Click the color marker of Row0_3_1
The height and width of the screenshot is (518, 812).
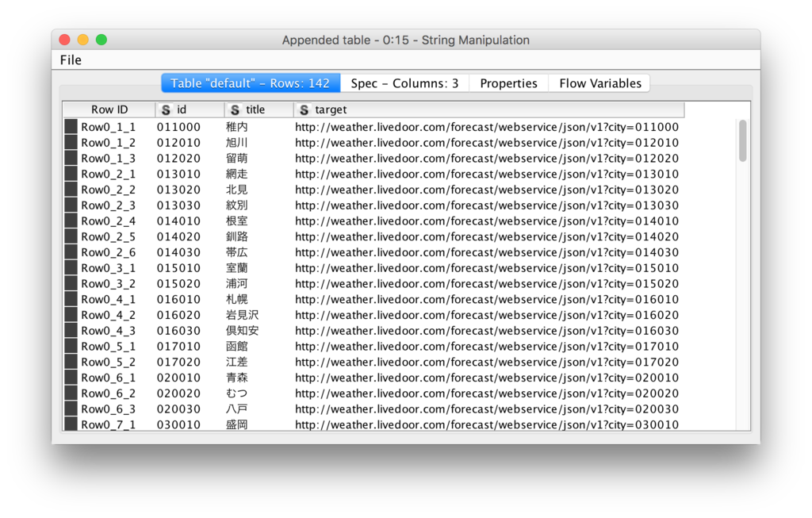[x=71, y=268]
